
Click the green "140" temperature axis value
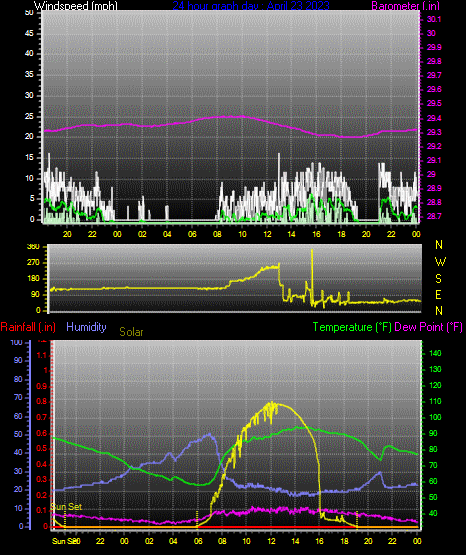coord(435,353)
